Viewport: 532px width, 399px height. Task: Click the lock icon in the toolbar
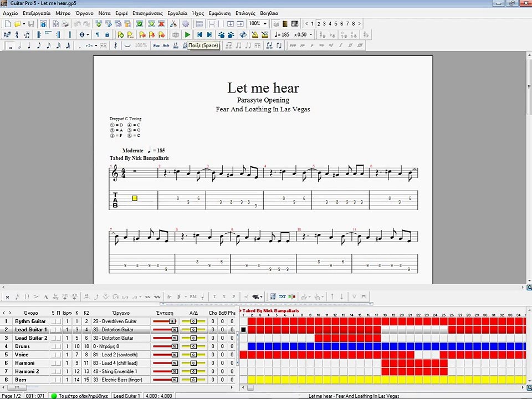click(107, 34)
